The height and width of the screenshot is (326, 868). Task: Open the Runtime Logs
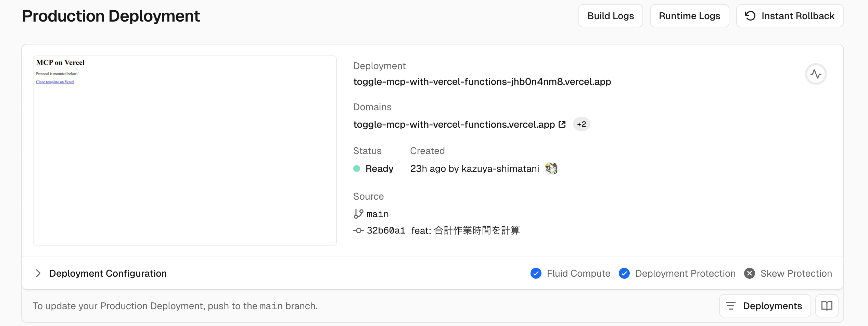pos(689,16)
